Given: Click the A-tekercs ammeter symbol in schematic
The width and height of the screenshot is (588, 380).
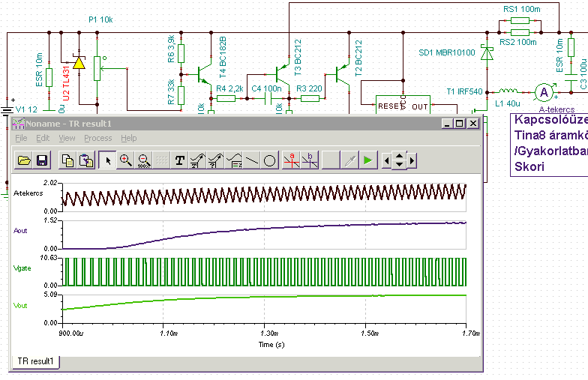Looking at the screenshot, I should (x=544, y=91).
